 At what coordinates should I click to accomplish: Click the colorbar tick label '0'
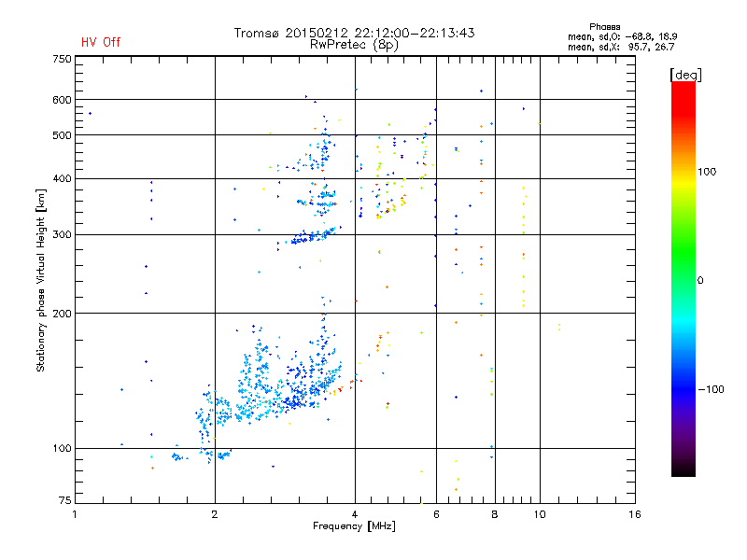[700, 281]
